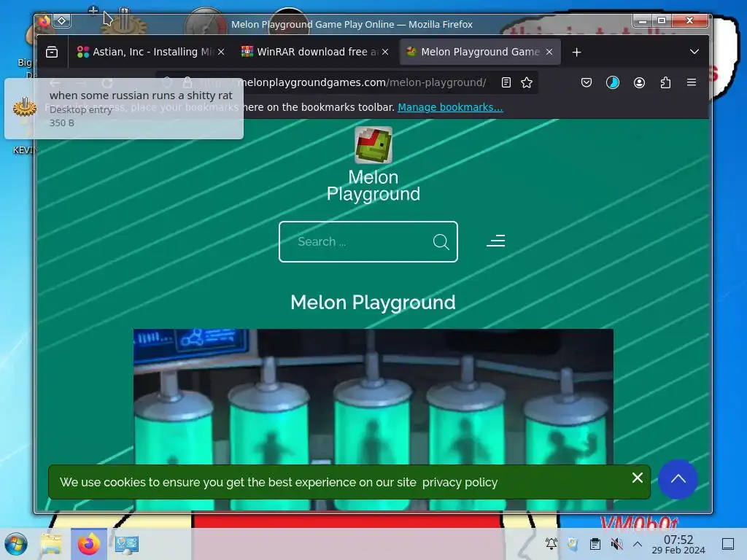Dismiss the cookie notice with X

coord(638,478)
